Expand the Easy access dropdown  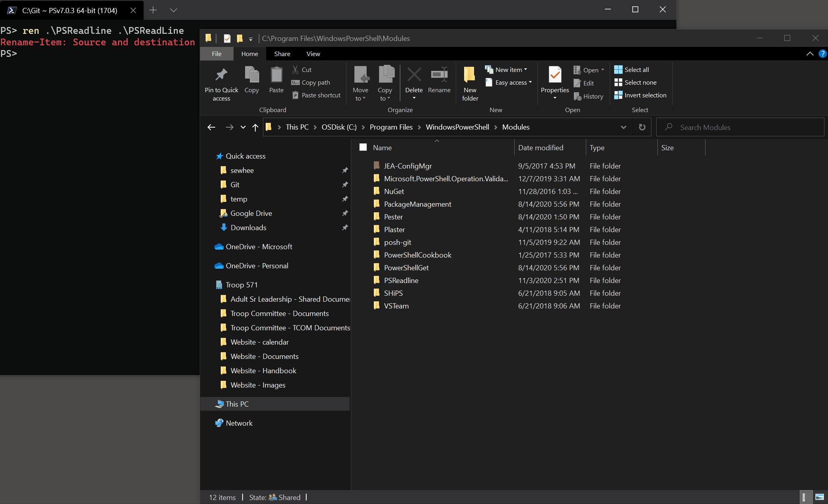click(x=509, y=82)
